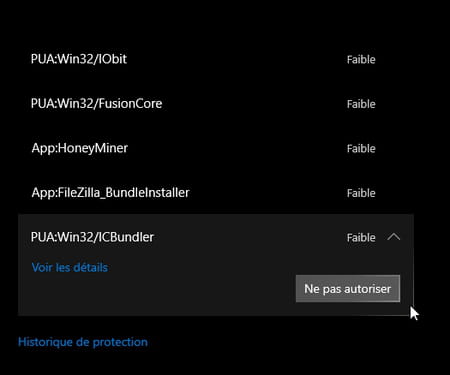Click the Faible severity label for IObit
The width and height of the screenshot is (450, 375).
pyautogui.click(x=361, y=60)
